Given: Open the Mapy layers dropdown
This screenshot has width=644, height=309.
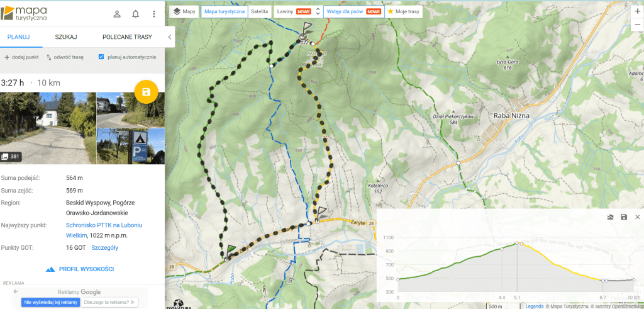Looking at the screenshot, I should (x=184, y=11).
